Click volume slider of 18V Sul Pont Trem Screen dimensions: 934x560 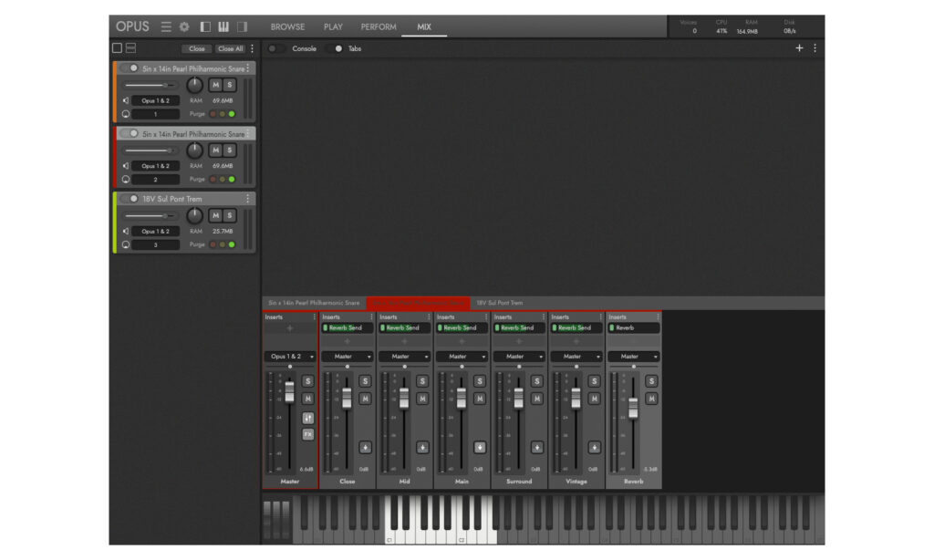point(150,215)
